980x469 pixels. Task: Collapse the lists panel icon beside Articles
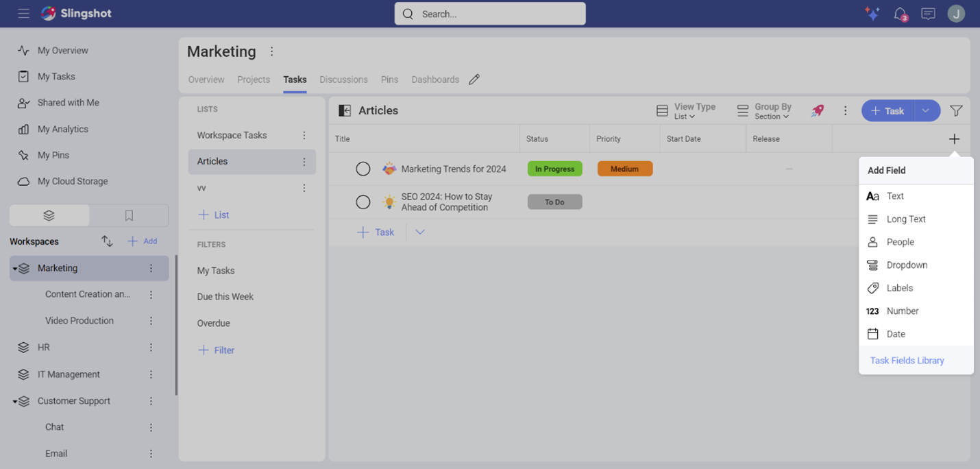tap(345, 110)
